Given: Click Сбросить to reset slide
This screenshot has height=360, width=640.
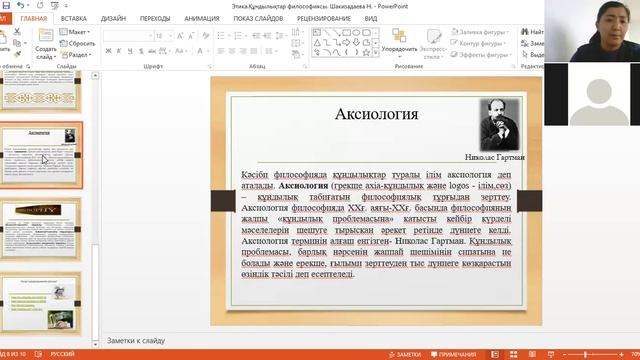Looking at the screenshot, I should [78, 43].
